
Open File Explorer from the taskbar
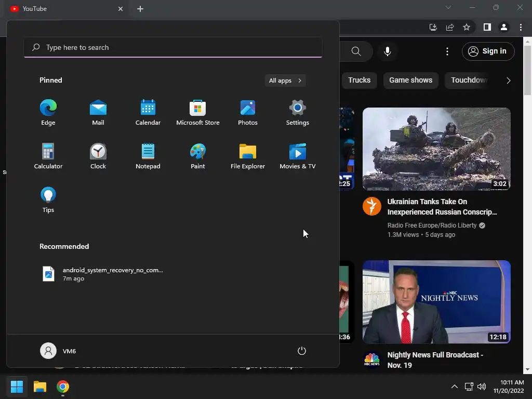click(39, 387)
